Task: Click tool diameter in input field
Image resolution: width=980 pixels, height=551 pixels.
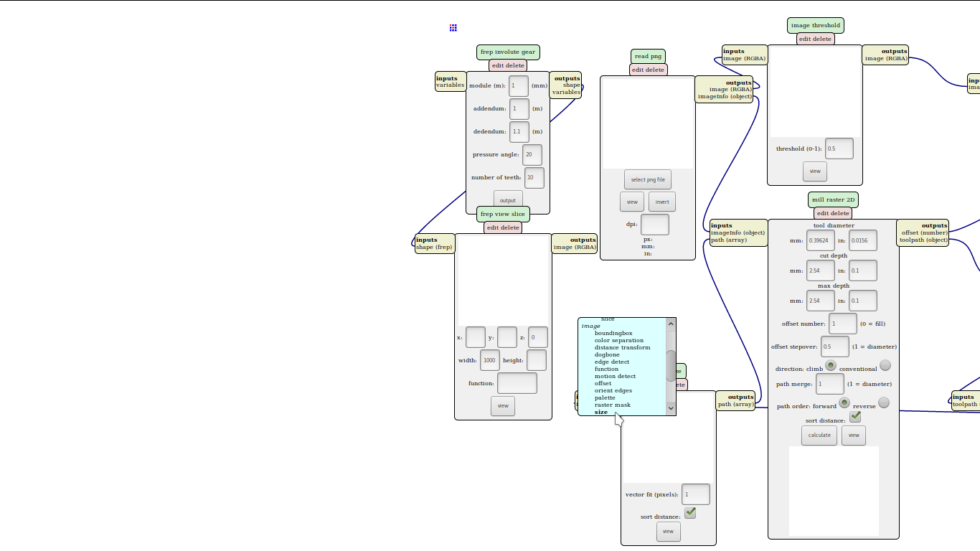Action: [863, 241]
